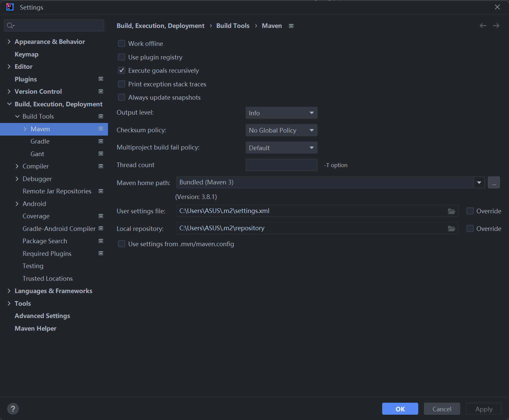509x420 pixels.
Task: Click the project-level icon next to Plugins
Action: pyautogui.click(x=101, y=79)
